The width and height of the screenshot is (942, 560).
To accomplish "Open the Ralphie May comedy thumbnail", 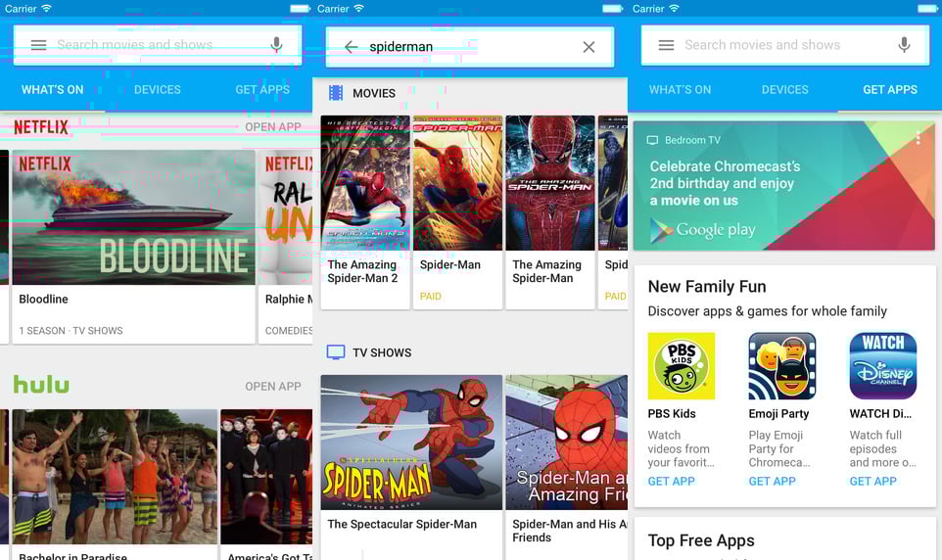I will (285, 217).
